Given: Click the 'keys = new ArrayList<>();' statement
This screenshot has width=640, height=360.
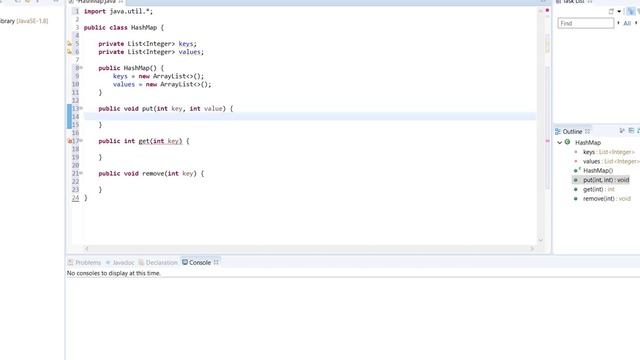Looking at the screenshot, I should pyautogui.click(x=158, y=76).
